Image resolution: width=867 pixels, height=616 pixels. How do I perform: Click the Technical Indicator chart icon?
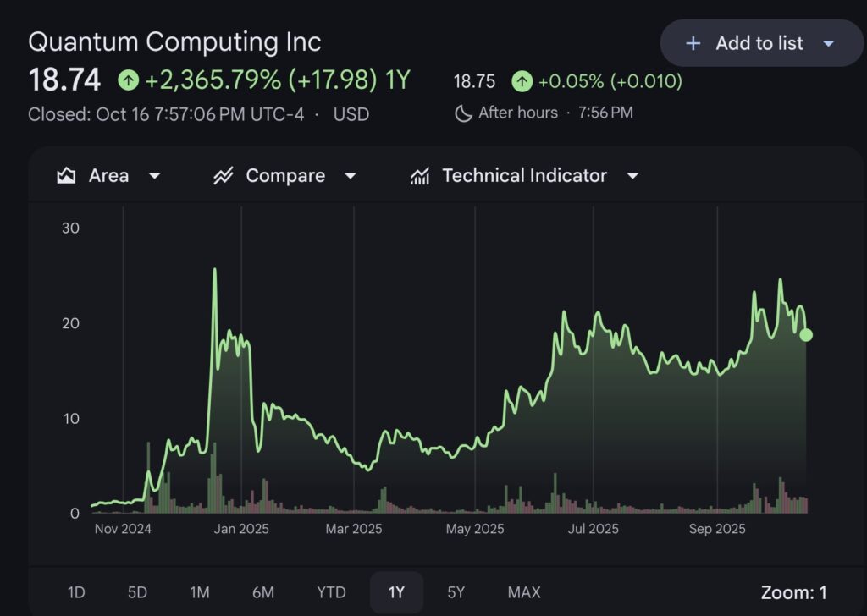(419, 176)
